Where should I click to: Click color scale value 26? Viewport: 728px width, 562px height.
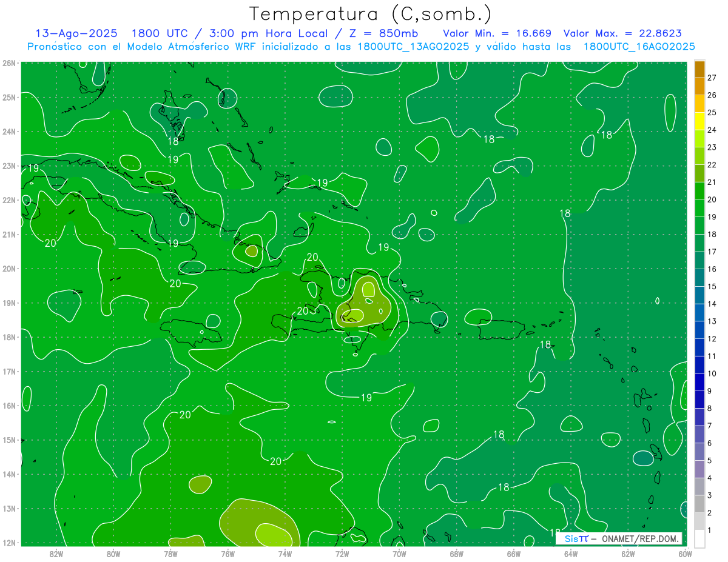click(712, 95)
